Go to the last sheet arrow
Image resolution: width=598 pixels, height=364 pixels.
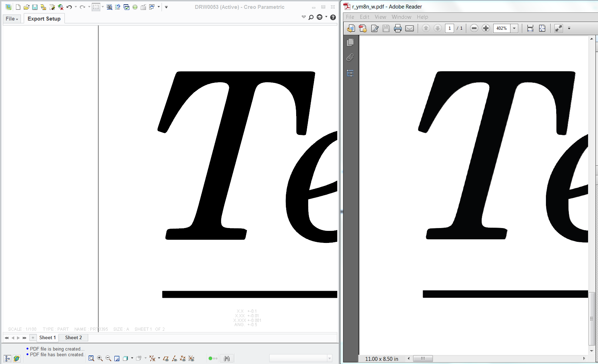click(x=24, y=338)
